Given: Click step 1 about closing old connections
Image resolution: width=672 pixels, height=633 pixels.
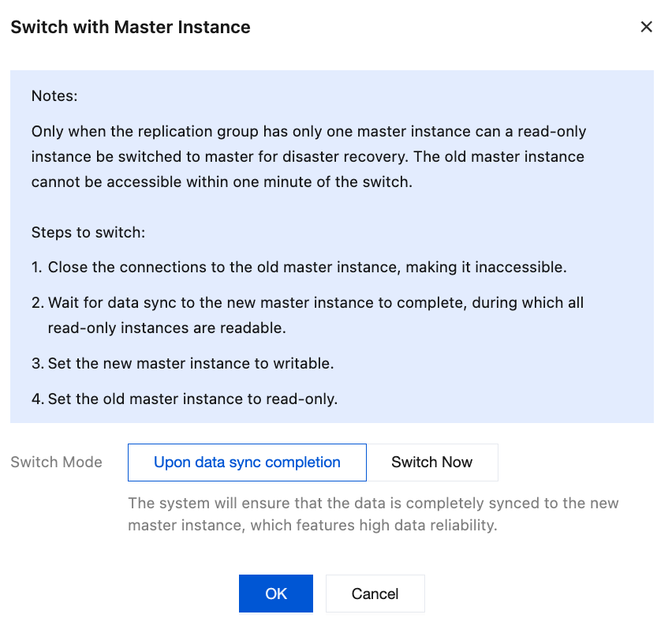Looking at the screenshot, I should (x=300, y=267).
